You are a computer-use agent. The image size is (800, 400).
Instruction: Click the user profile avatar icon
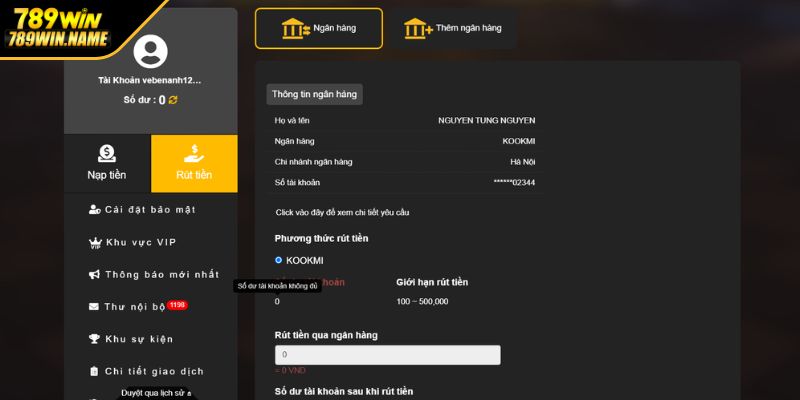click(151, 52)
